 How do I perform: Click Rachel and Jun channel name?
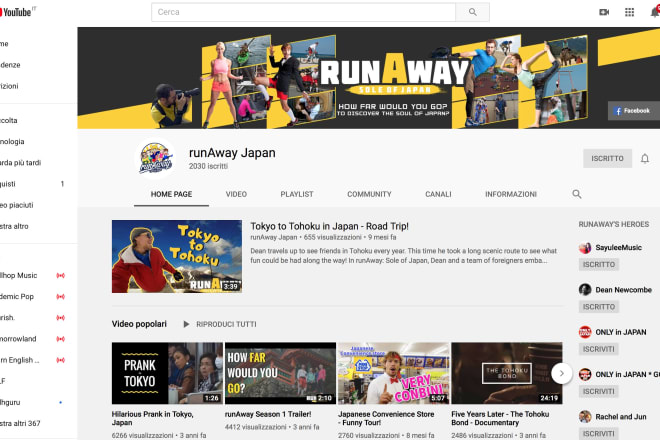[x=620, y=417]
